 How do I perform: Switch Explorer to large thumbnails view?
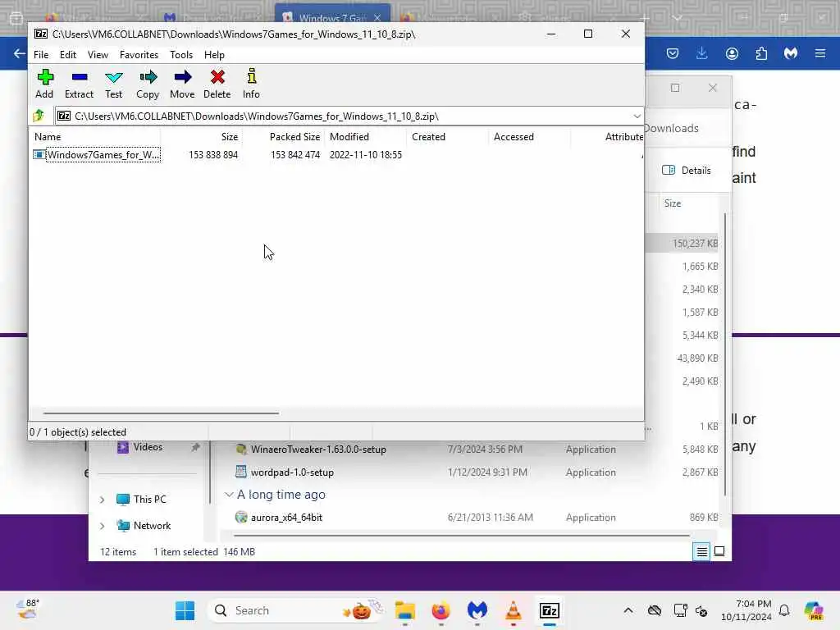(719, 551)
